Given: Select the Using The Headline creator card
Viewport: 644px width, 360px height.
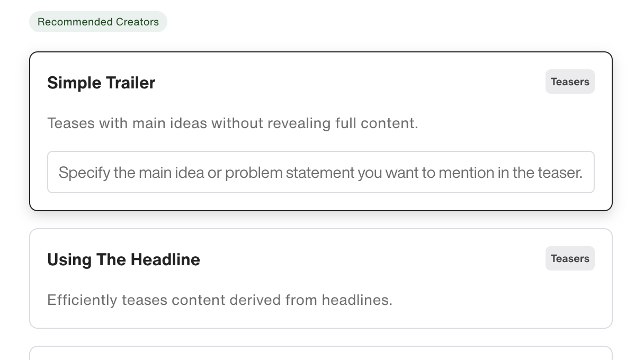Looking at the screenshot, I should [x=320, y=278].
